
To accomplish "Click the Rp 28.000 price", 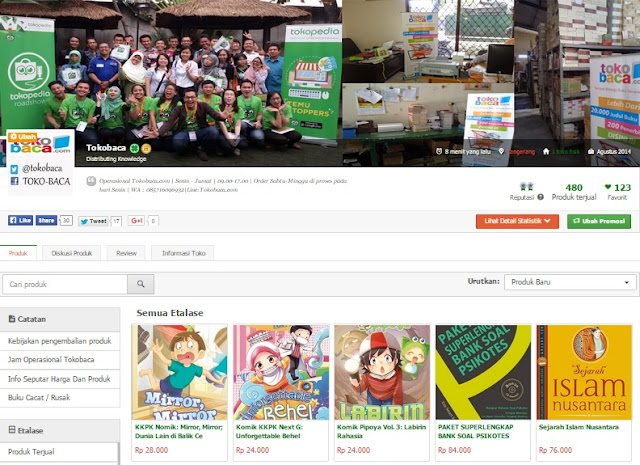I will (151, 450).
